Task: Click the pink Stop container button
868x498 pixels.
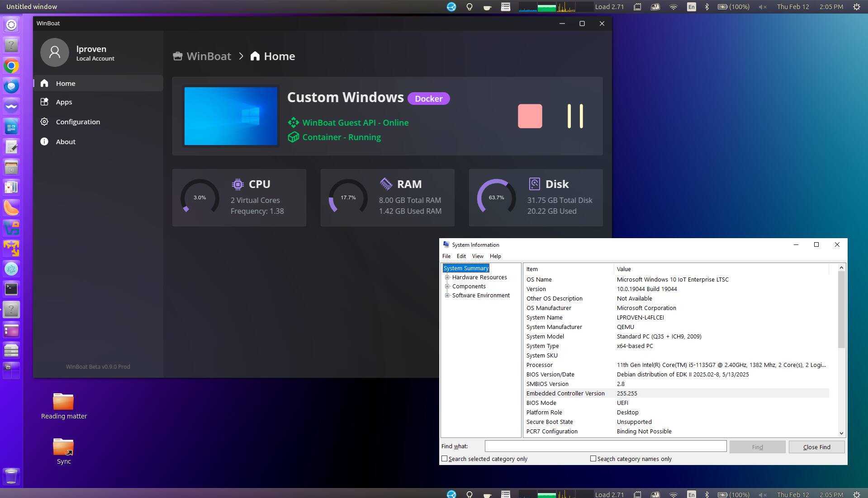Action: (530, 116)
